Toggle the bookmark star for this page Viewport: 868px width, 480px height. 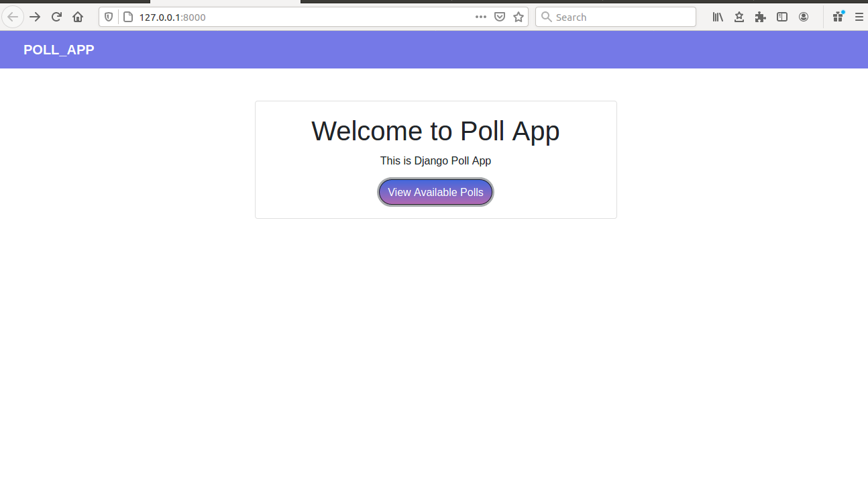pyautogui.click(x=519, y=17)
